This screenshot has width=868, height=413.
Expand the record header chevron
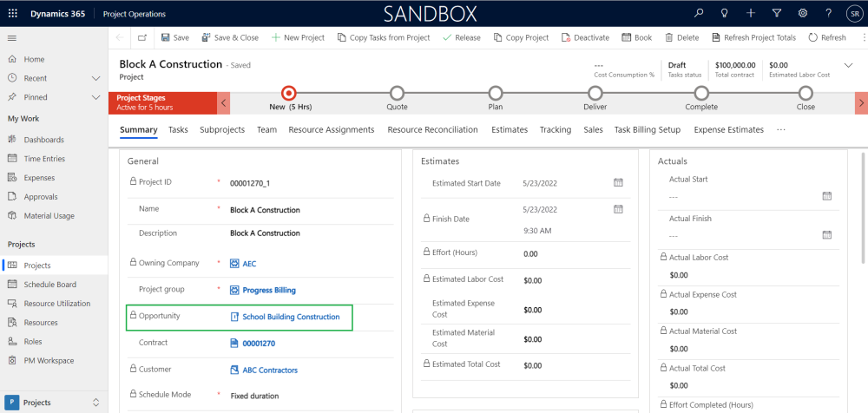click(848, 66)
